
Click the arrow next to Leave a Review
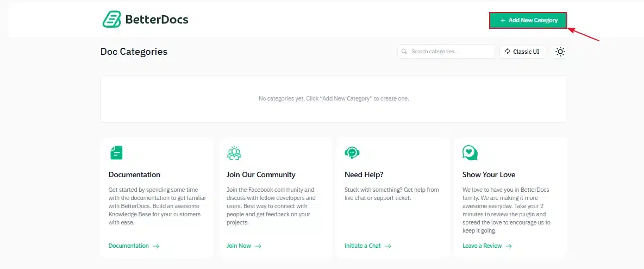(x=509, y=246)
